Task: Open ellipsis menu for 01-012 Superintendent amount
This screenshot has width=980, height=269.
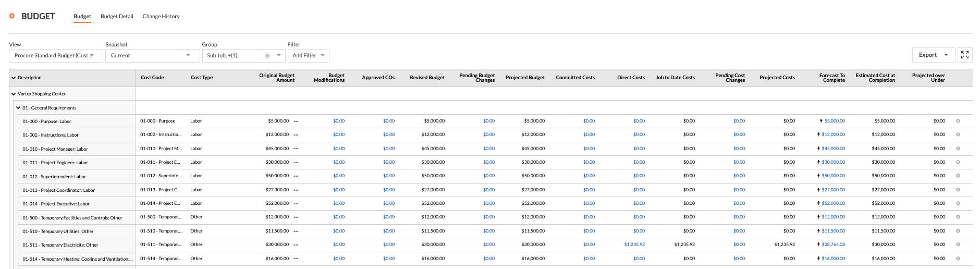Action: click(296, 176)
